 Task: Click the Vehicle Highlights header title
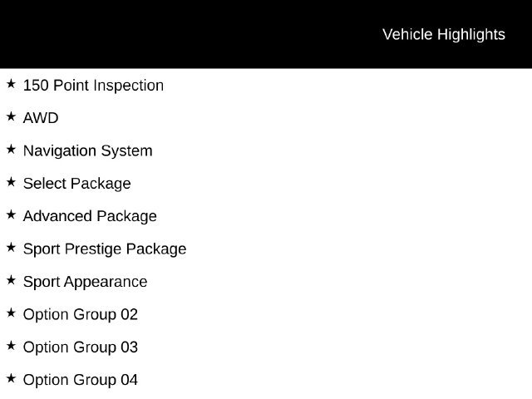(444, 35)
